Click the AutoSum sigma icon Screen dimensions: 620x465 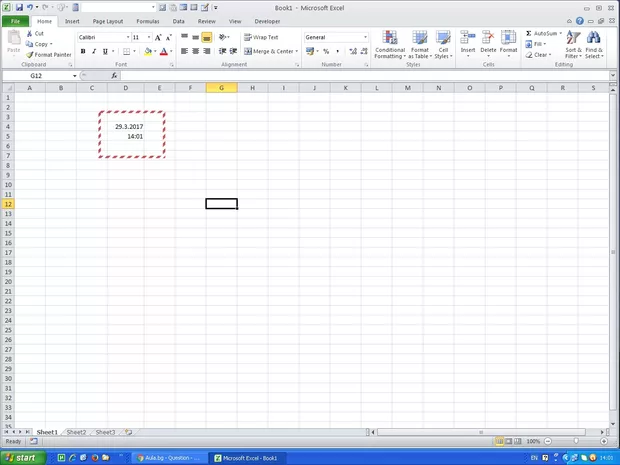point(529,34)
